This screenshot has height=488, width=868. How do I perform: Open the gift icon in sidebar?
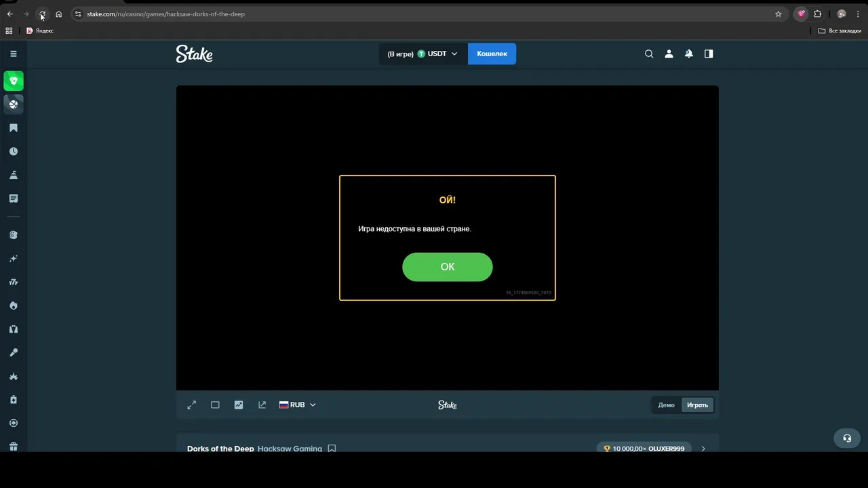pyautogui.click(x=14, y=447)
